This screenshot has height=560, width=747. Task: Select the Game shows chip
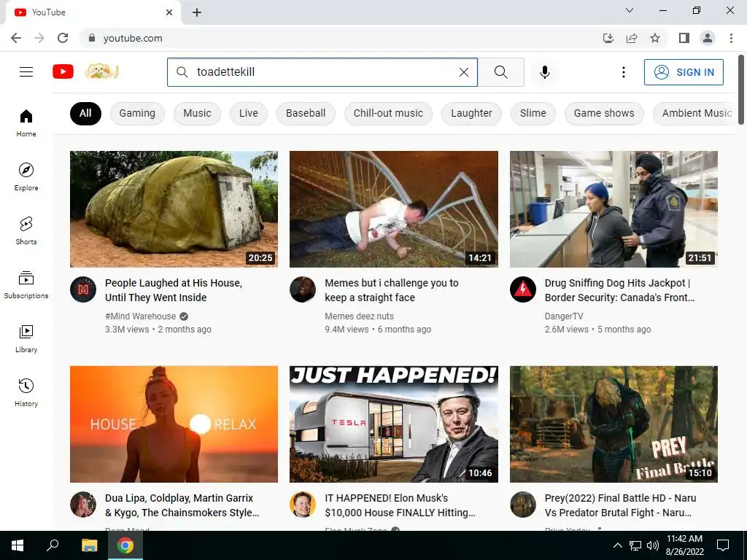[x=604, y=113]
